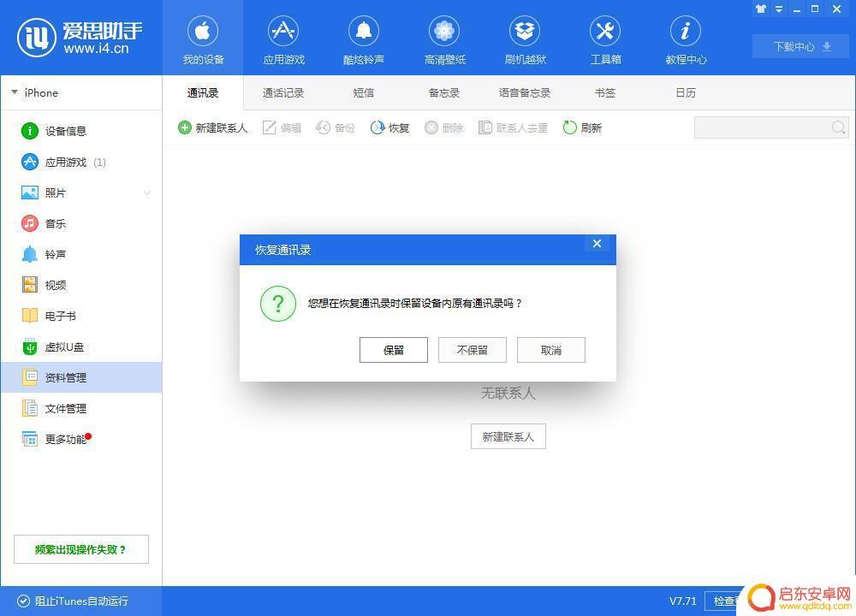Switch to 备忘录 tab
This screenshot has width=856, height=616.
tap(443, 92)
